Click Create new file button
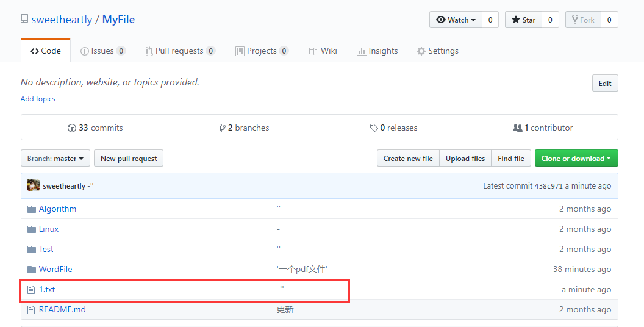This screenshot has height=327, width=644. pyautogui.click(x=408, y=158)
